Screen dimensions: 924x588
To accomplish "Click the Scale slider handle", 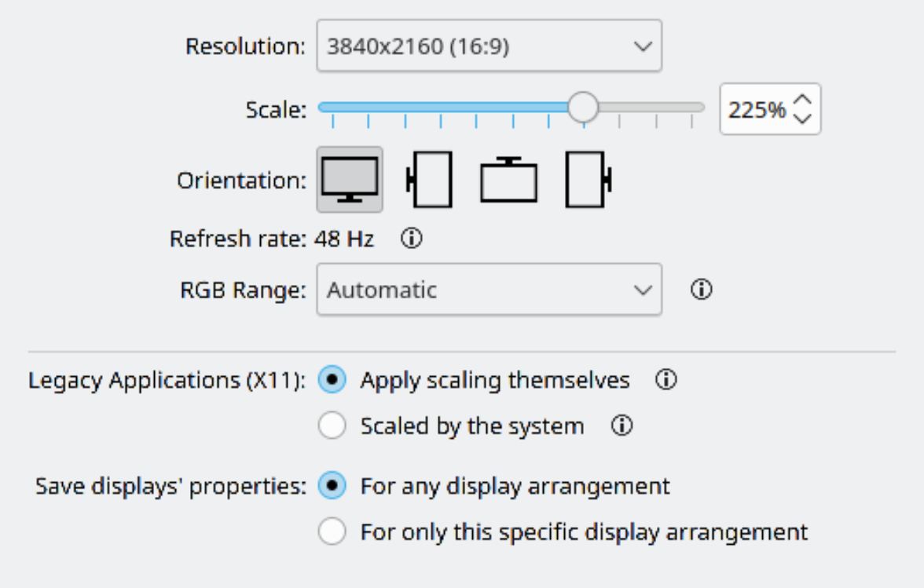I will coord(582,108).
